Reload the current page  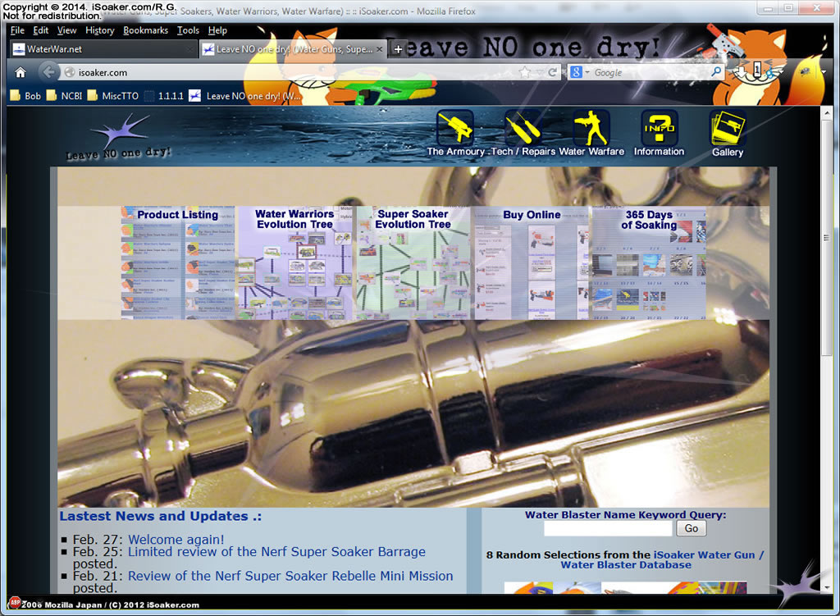click(552, 72)
